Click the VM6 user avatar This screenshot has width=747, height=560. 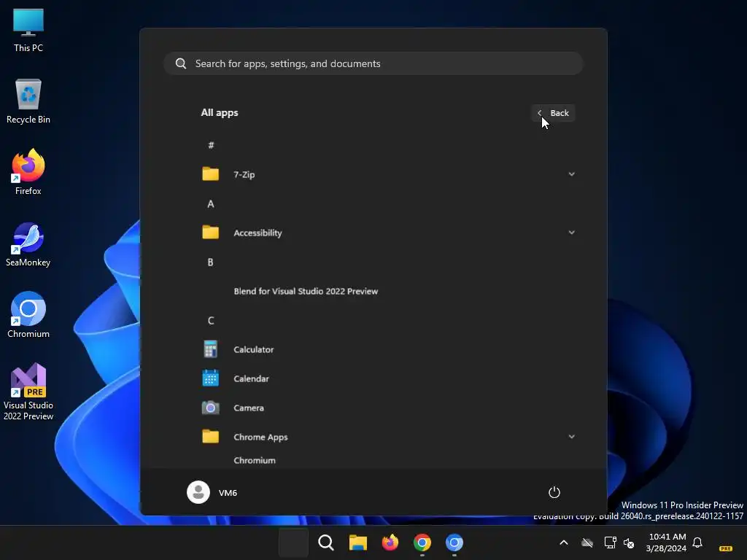[198, 492]
